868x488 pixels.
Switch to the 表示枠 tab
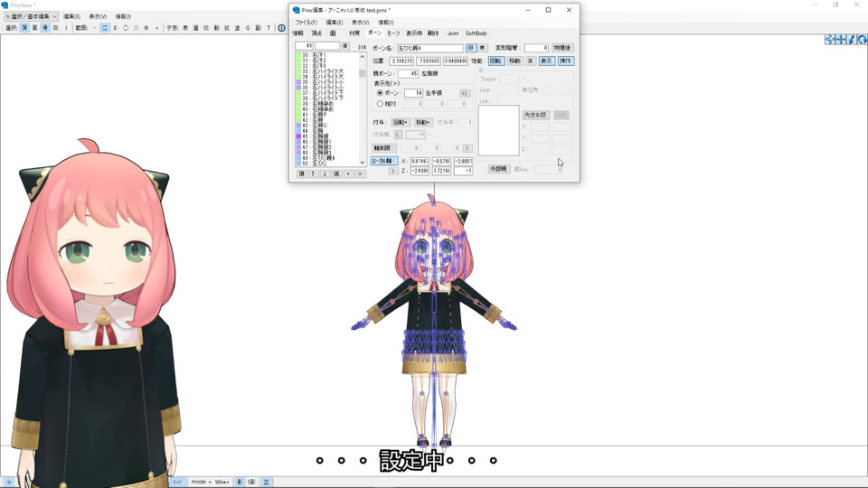point(414,33)
